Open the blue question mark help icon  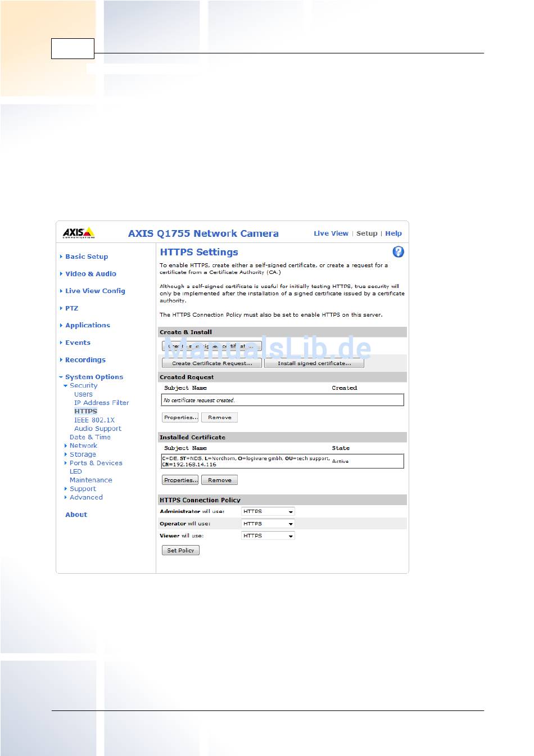tap(398, 251)
